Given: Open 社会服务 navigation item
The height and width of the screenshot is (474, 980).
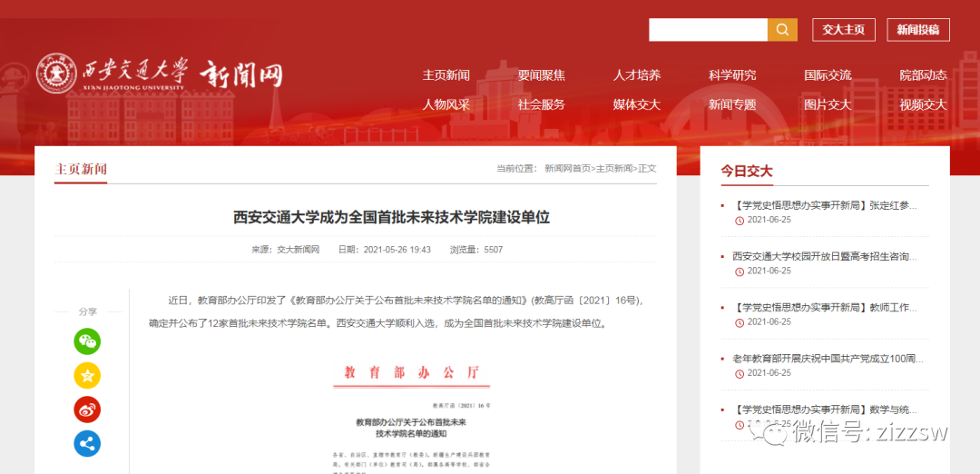Looking at the screenshot, I should tap(541, 104).
